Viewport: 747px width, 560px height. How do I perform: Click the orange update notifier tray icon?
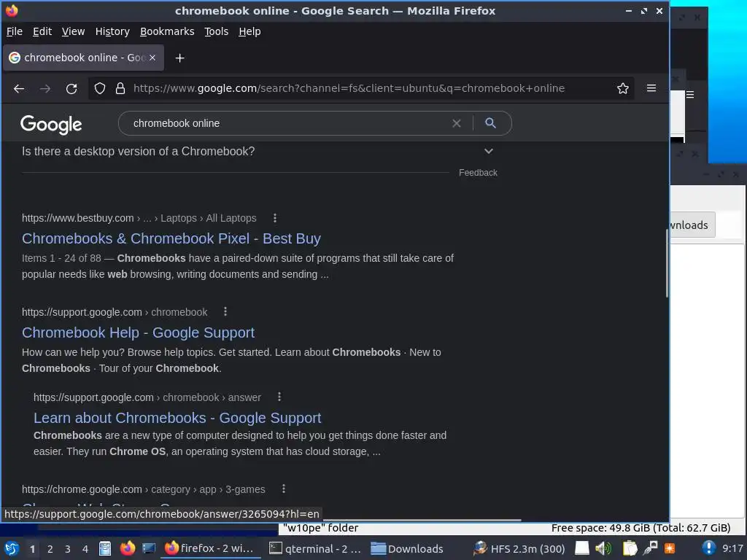click(x=670, y=548)
